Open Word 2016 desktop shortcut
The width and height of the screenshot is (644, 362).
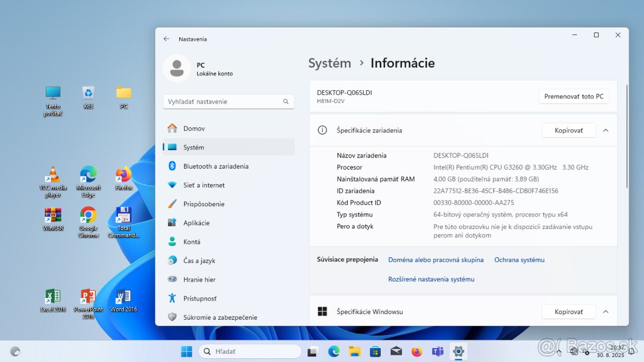tap(123, 297)
